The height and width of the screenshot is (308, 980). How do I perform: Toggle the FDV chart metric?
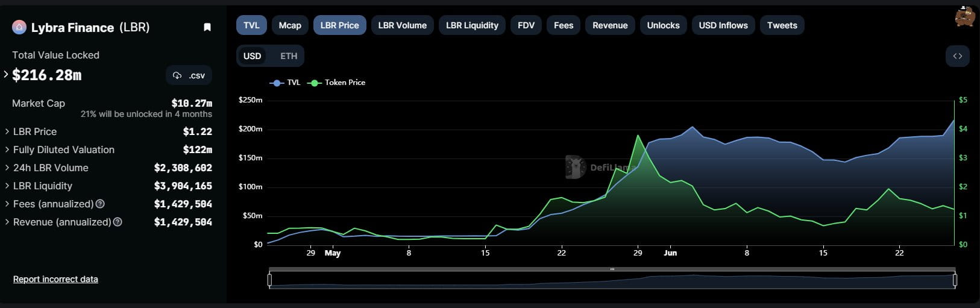tap(526, 25)
